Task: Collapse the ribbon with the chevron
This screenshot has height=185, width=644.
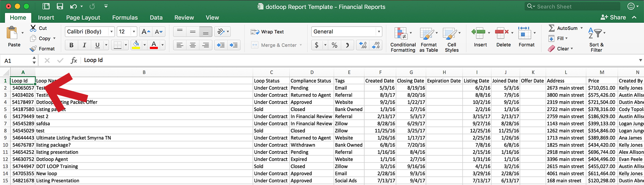Action: 634,17
